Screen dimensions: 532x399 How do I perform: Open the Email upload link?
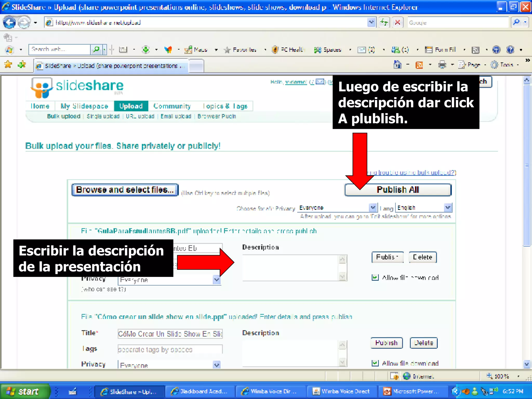click(x=176, y=116)
